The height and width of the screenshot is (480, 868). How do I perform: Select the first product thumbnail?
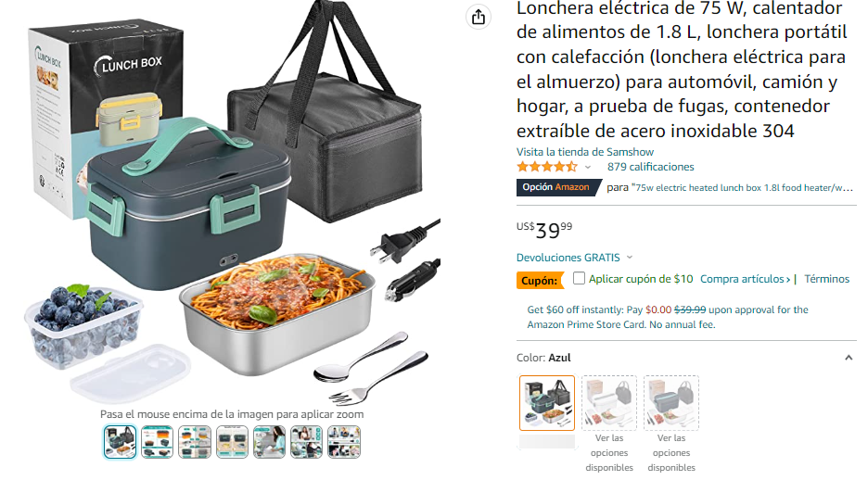(120, 442)
